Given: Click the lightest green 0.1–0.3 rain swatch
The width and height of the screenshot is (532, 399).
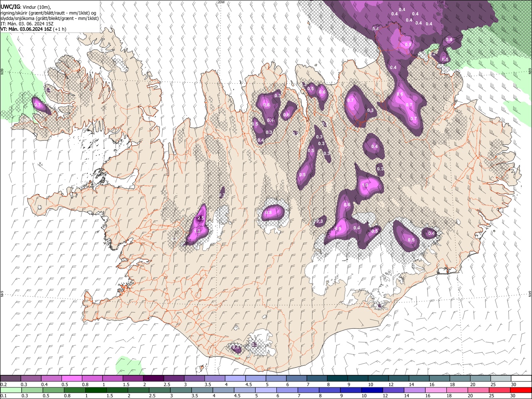Looking at the screenshot, I should [11, 390].
